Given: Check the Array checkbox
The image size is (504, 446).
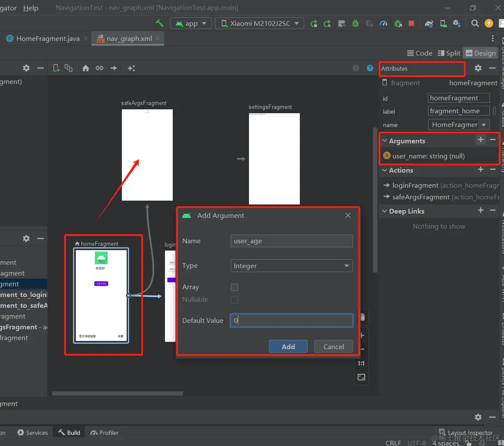Looking at the screenshot, I should 235,287.
